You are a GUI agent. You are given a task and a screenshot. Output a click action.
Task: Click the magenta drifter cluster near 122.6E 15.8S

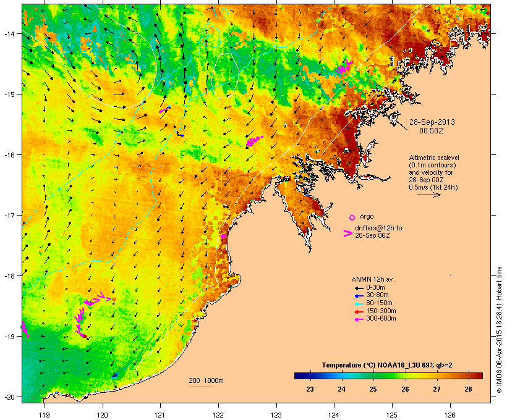253,141
